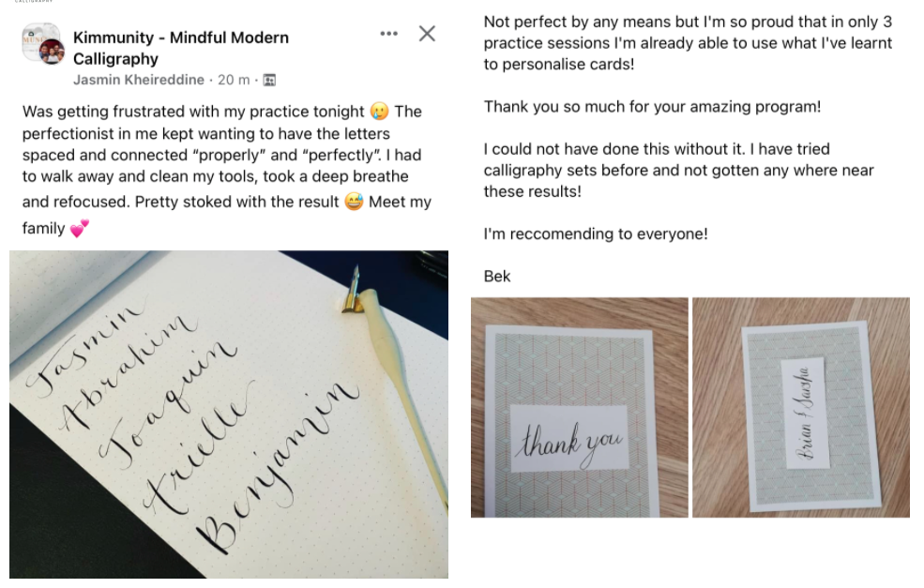Click the Kimmunity group avatar image

coord(42,44)
